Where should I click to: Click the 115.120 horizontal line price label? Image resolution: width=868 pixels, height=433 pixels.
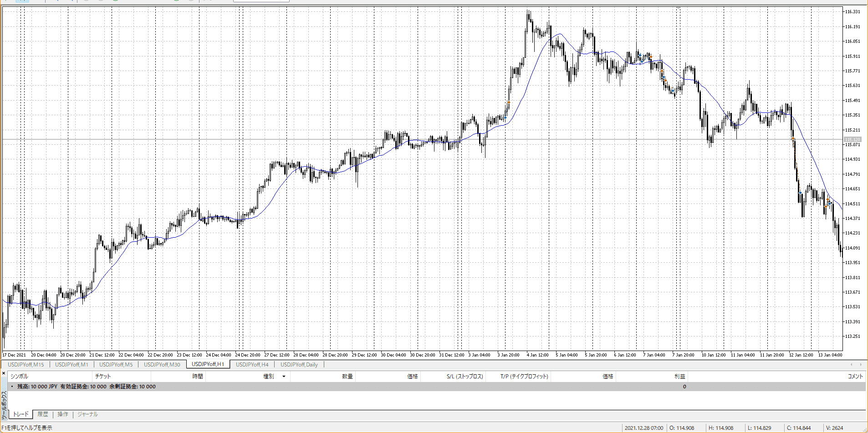853,140
